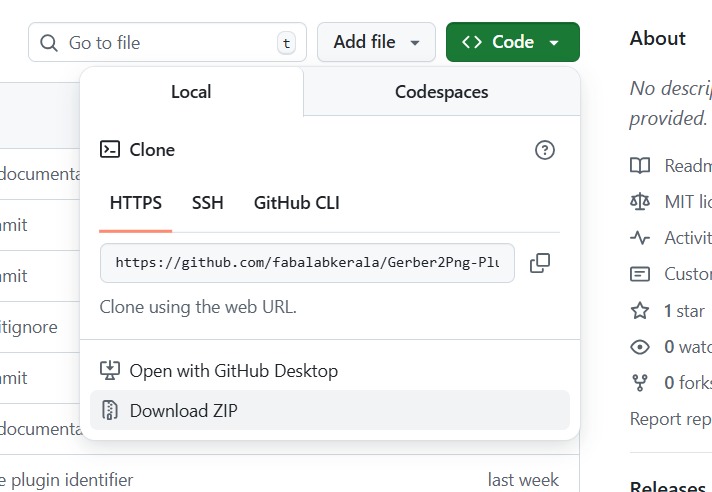The width and height of the screenshot is (712, 492).
Task: Choose the SSH clone option
Action: (208, 203)
